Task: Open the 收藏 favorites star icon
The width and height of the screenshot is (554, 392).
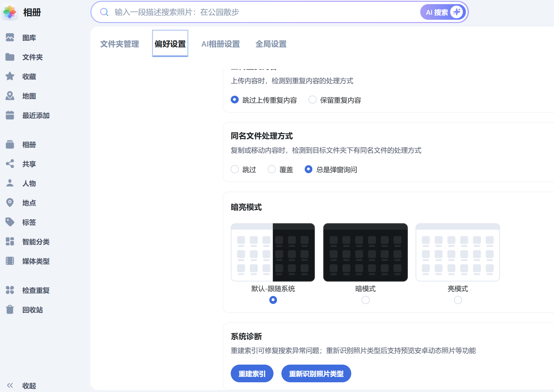Action: tap(10, 76)
